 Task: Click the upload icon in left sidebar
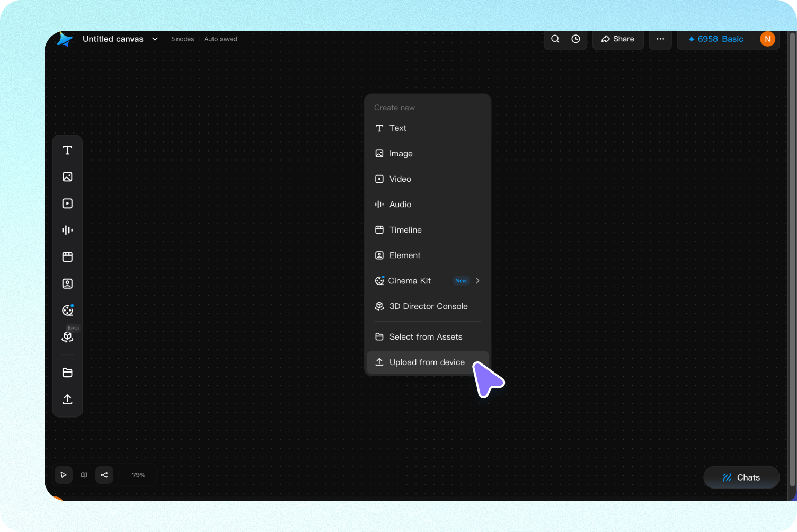point(67,399)
